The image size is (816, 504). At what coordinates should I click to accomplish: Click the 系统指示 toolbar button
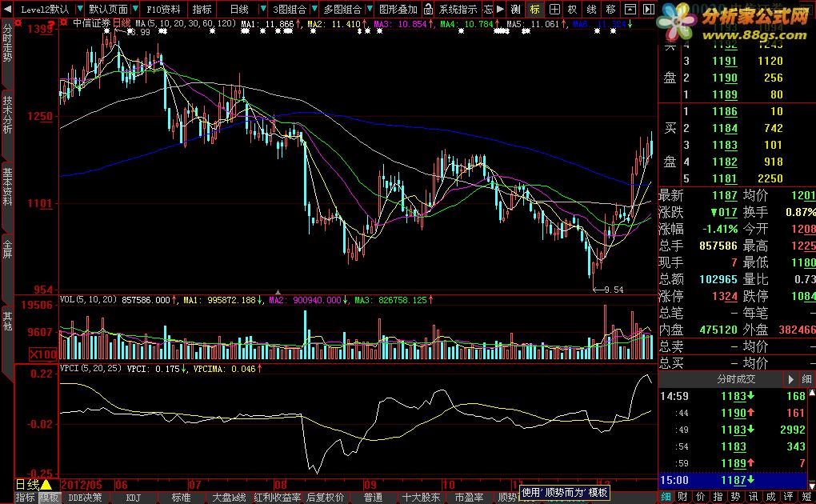[458, 9]
